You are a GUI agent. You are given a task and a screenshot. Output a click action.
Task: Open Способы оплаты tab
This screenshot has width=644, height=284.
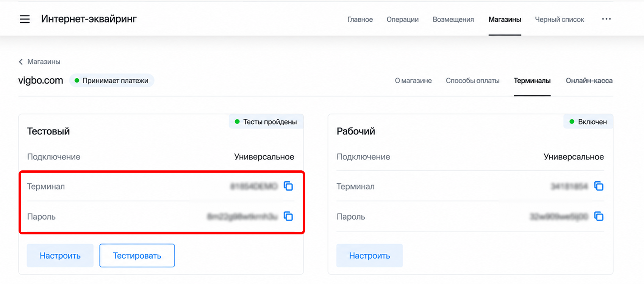click(473, 81)
